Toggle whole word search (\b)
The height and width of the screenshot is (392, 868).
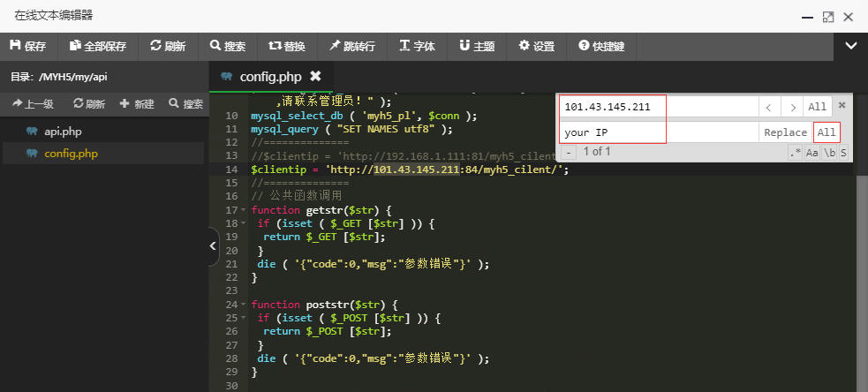pyautogui.click(x=829, y=153)
